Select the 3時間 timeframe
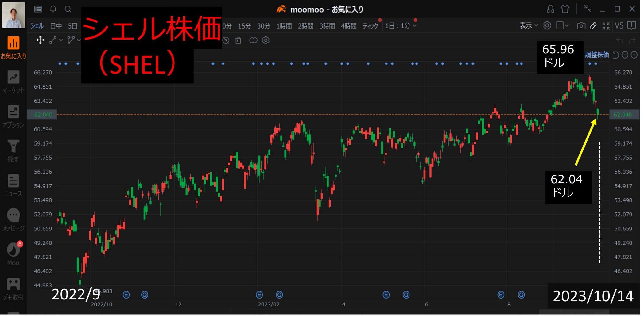The height and width of the screenshot is (316, 644). (x=327, y=26)
